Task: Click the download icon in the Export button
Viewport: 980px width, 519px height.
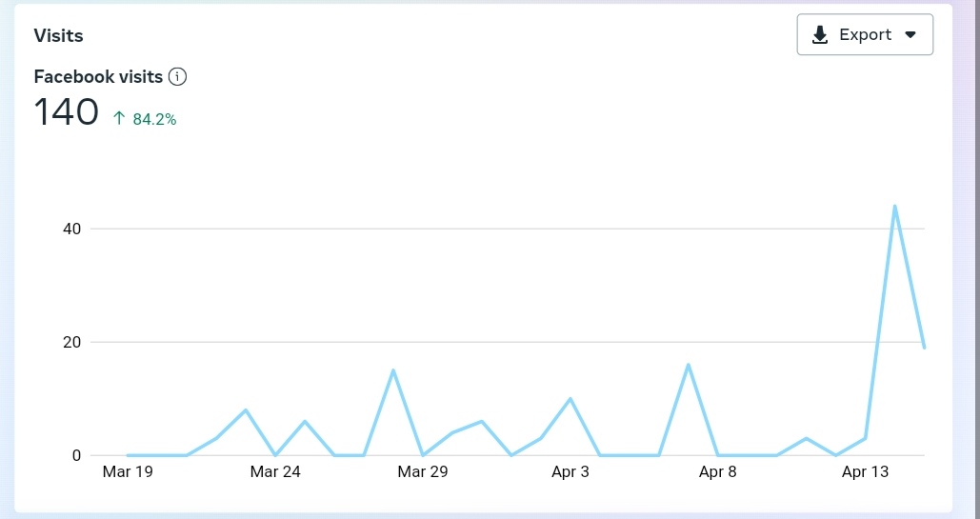Action: pyautogui.click(x=819, y=35)
